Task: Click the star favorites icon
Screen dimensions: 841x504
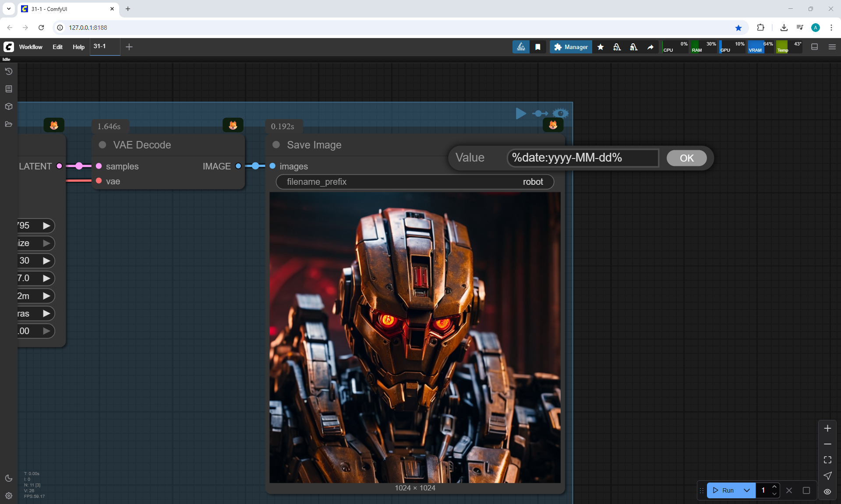Action: pyautogui.click(x=601, y=47)
